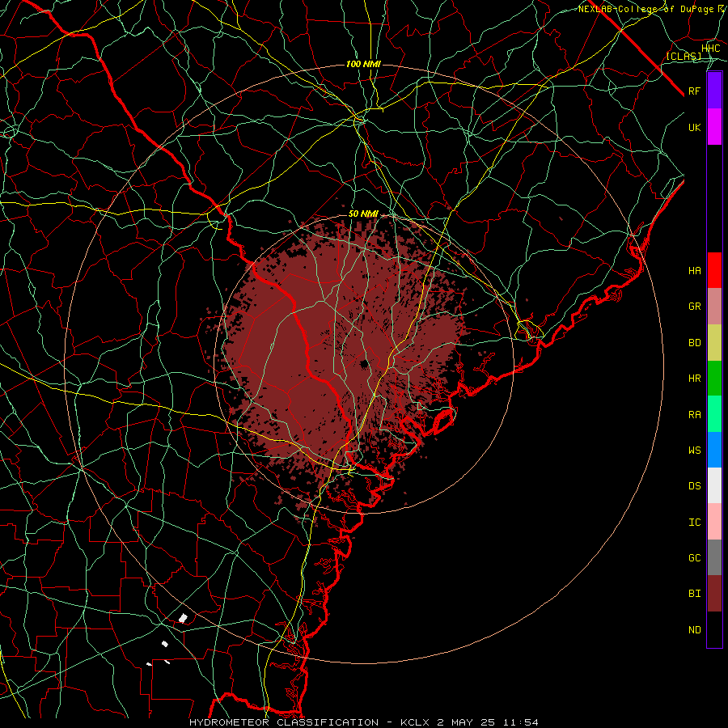Click the "BI" legend label
Viewport: 728px width, 728px height.
pyautogui.click(x=695, y=594)
